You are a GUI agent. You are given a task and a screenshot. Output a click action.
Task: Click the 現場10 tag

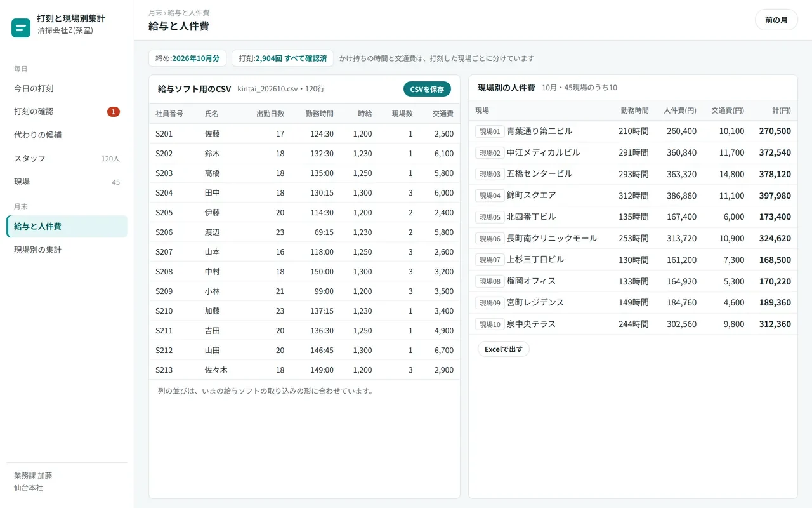[490, 324]
